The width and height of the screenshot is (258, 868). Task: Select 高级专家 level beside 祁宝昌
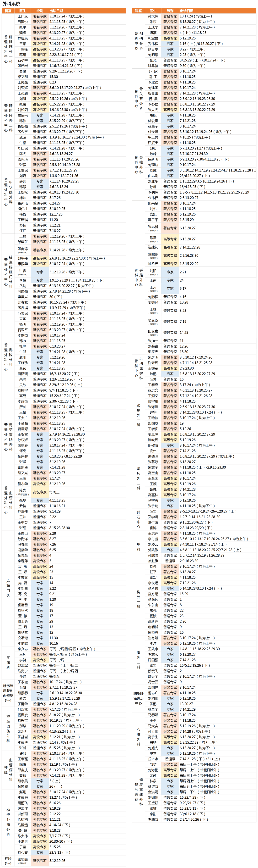(x=170, y=39)
